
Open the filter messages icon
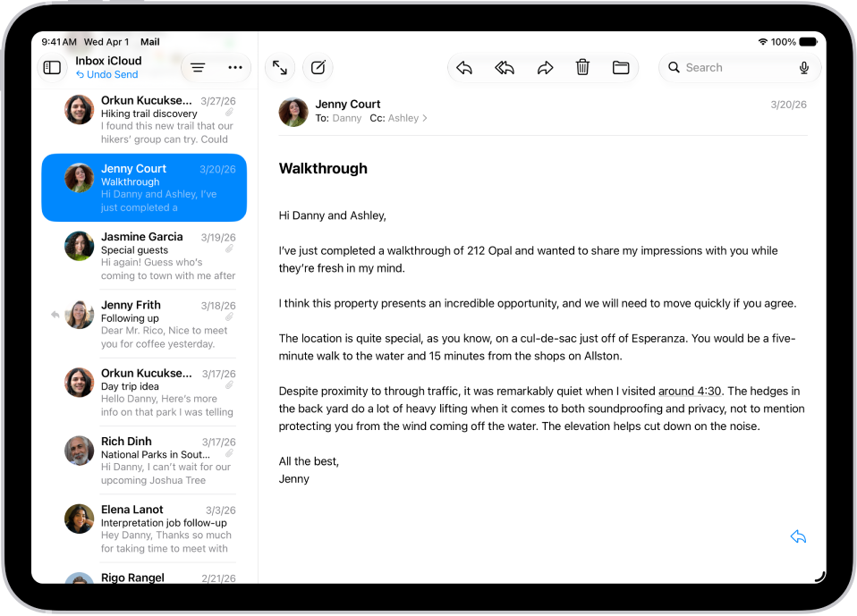coord(198,67)
